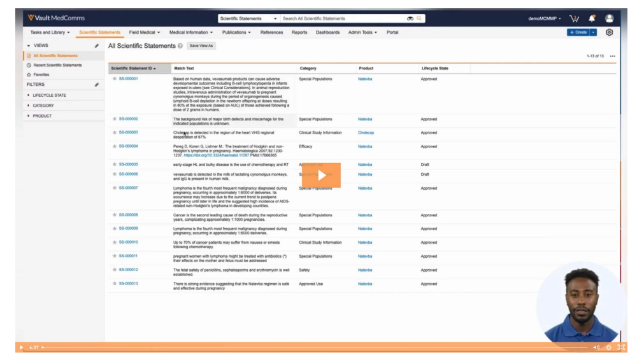637x364 pixels.
Task: Sort by the Category column header
Action: point(308,69)
